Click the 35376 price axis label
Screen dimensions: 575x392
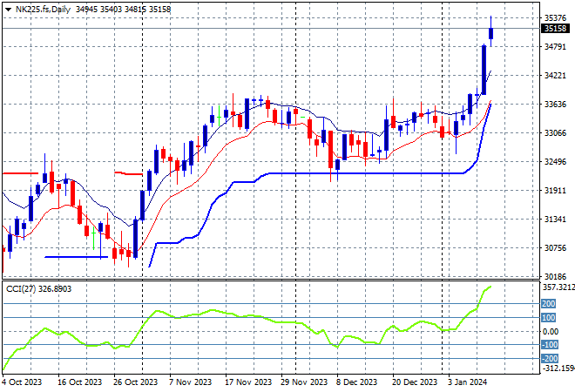[x=555, y=17]
